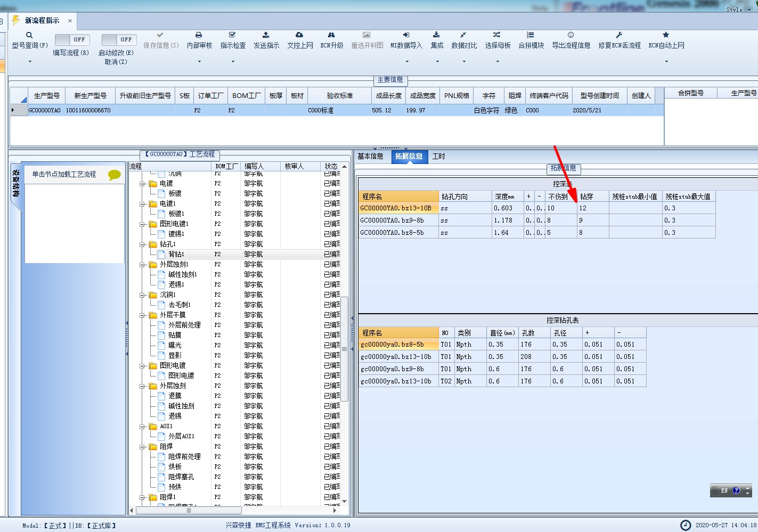Viewport: 758px width, 532px height.
Task: Click the 型号查询(F) search icon
Action: point(29,35)
